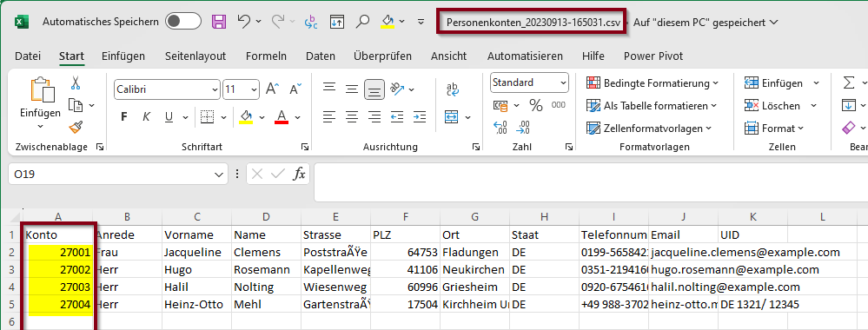Screen dimensions: 868x330
Task: Click the Center alignment icon
Action: [352, 117]
